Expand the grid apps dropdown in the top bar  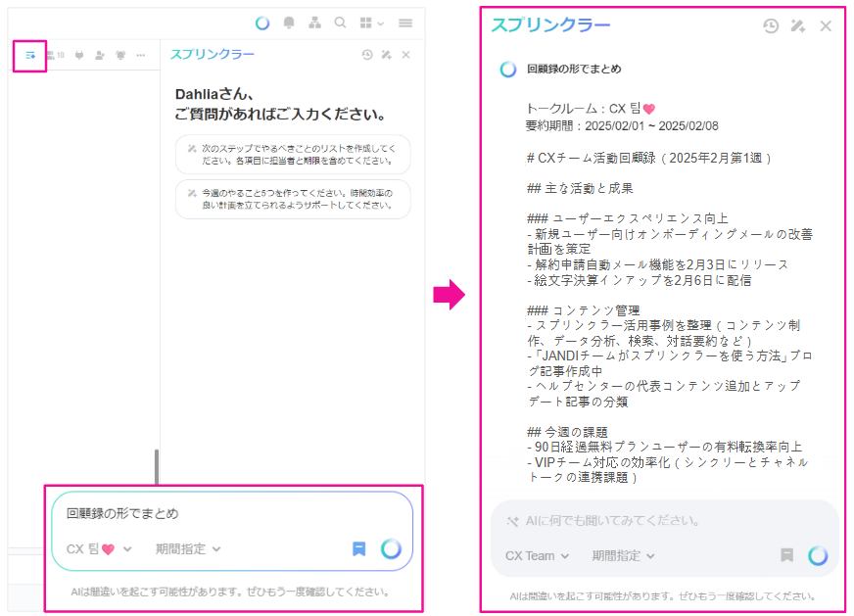(x=372, y=23)
